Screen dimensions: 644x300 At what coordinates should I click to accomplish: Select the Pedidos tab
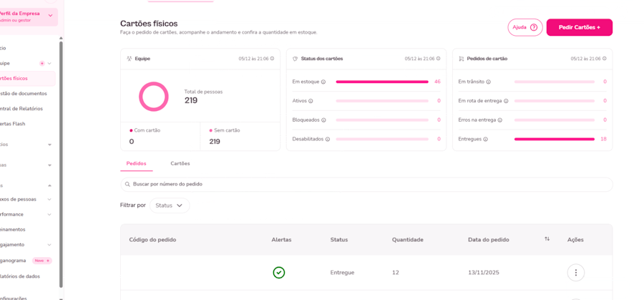click(x=136, y=164)
